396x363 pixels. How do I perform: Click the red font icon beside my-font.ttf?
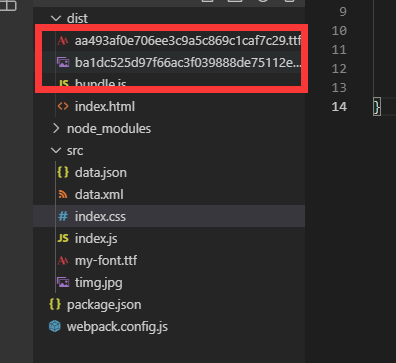tap(63, 260)
